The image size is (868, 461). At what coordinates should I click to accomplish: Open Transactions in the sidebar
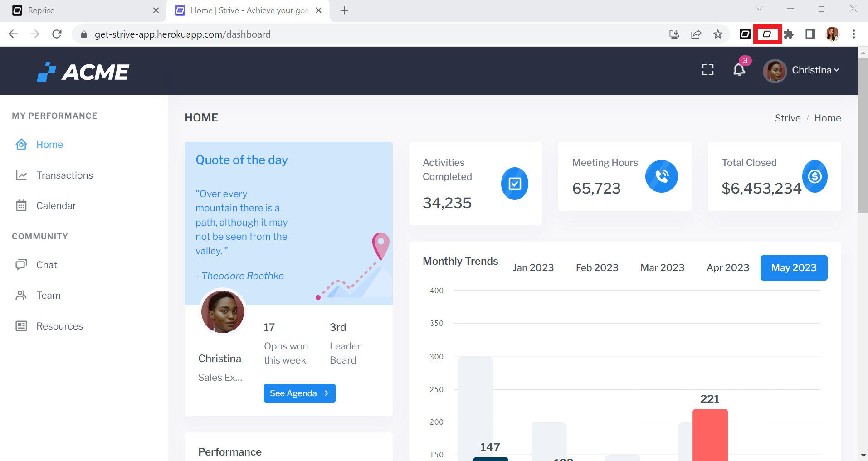tap(64, 175)
